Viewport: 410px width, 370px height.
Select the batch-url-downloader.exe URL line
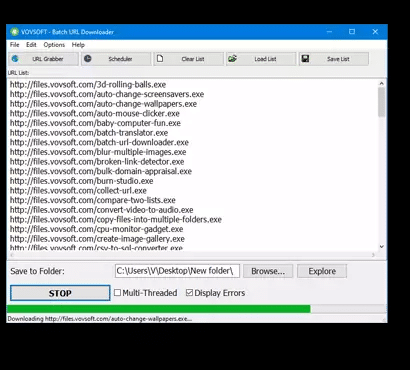click(x=99, y=142)
